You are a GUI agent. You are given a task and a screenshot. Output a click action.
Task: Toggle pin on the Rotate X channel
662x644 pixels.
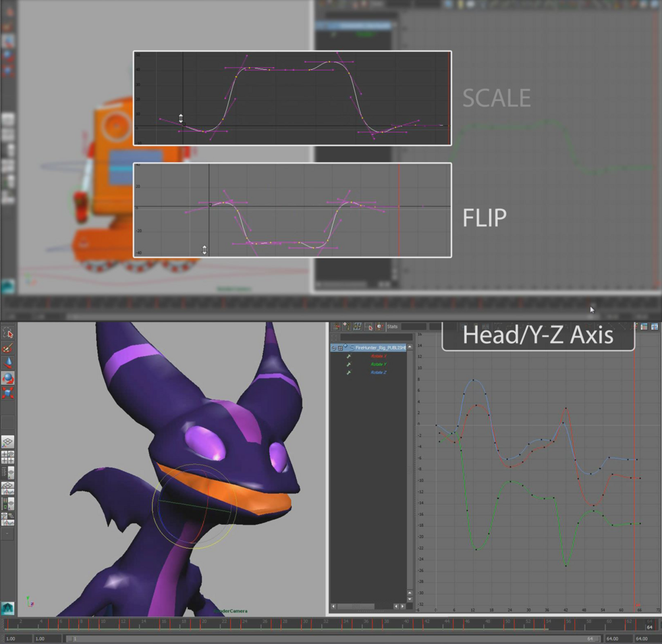click(x=348, y=356)
